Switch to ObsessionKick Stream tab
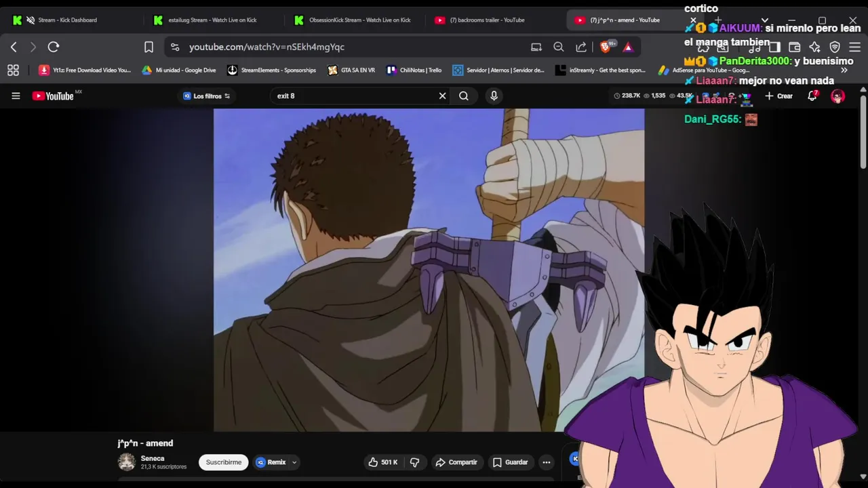The image size is (868, 488). (359, 20)
